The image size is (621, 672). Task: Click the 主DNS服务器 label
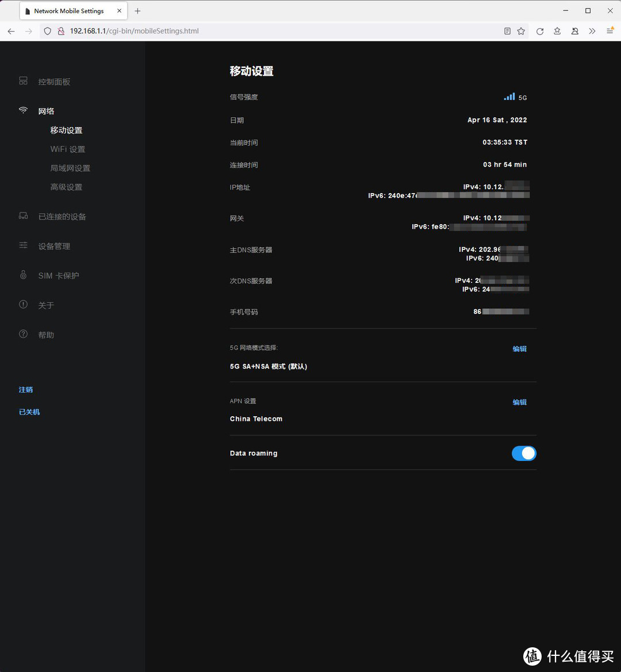[251, 250]
